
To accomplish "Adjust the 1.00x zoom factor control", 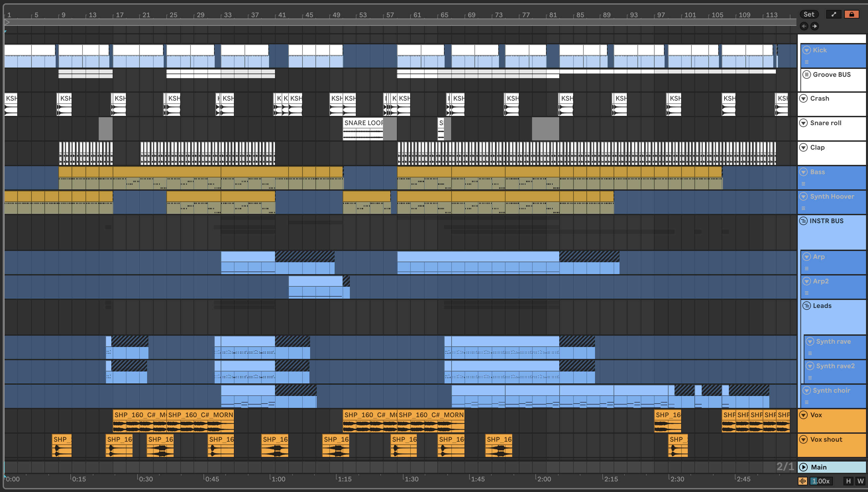I will (x=821, y=481).
